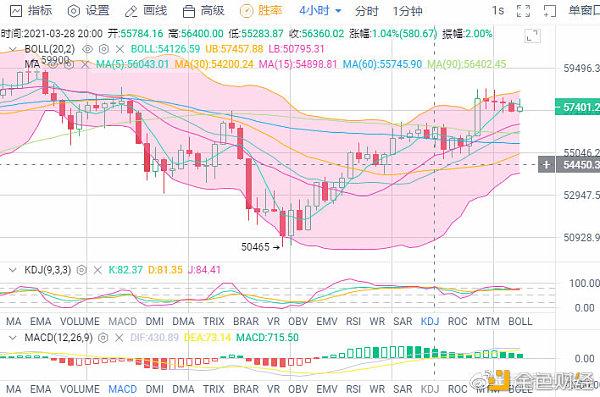
Task: Open chart 设置 settings hexagon icon
Action: (x=73, y=11)
